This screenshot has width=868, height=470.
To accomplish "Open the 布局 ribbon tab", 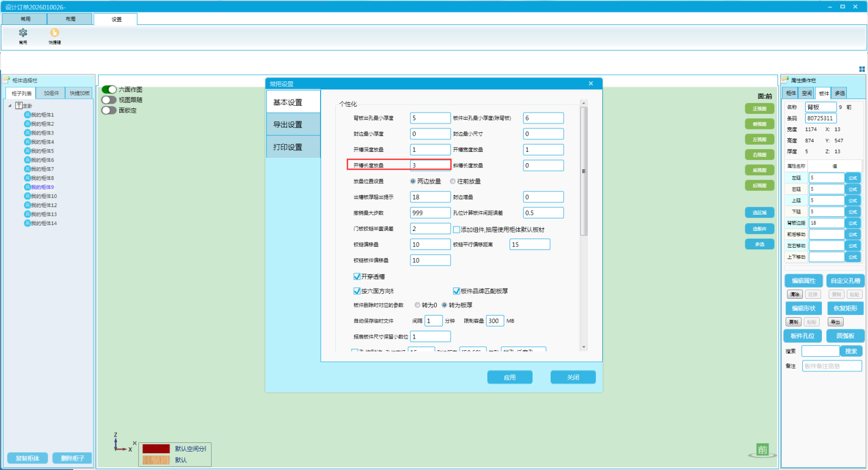I will tap(71, 19).
